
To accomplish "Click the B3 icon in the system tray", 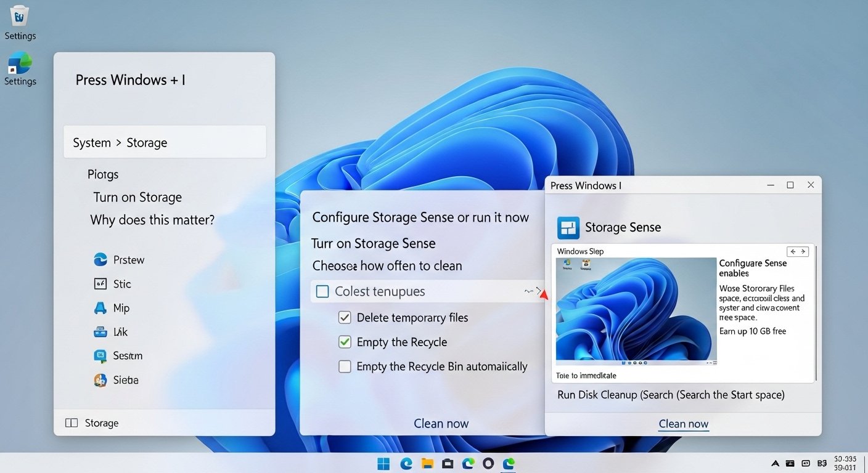I will pyautogui.click(x=822, y=463).
